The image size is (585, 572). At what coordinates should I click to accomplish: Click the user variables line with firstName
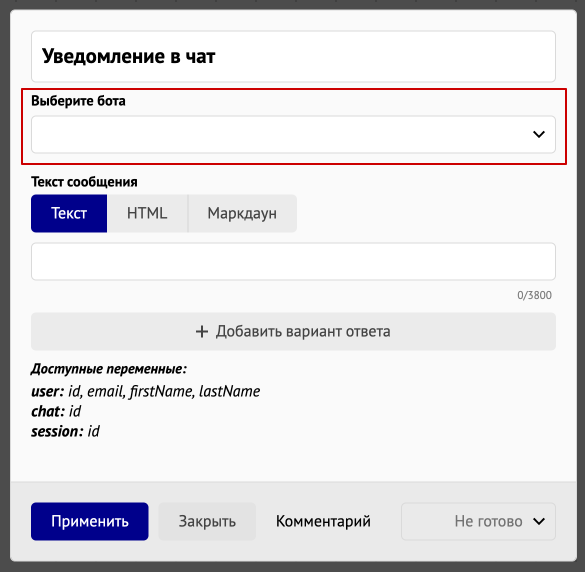tap(146, 391)
